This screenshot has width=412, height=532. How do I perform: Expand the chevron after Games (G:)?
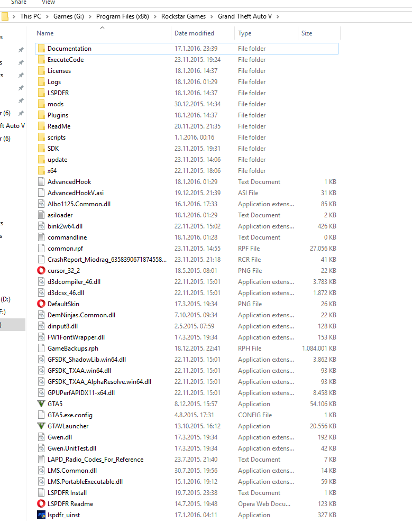tap(90, 16)
